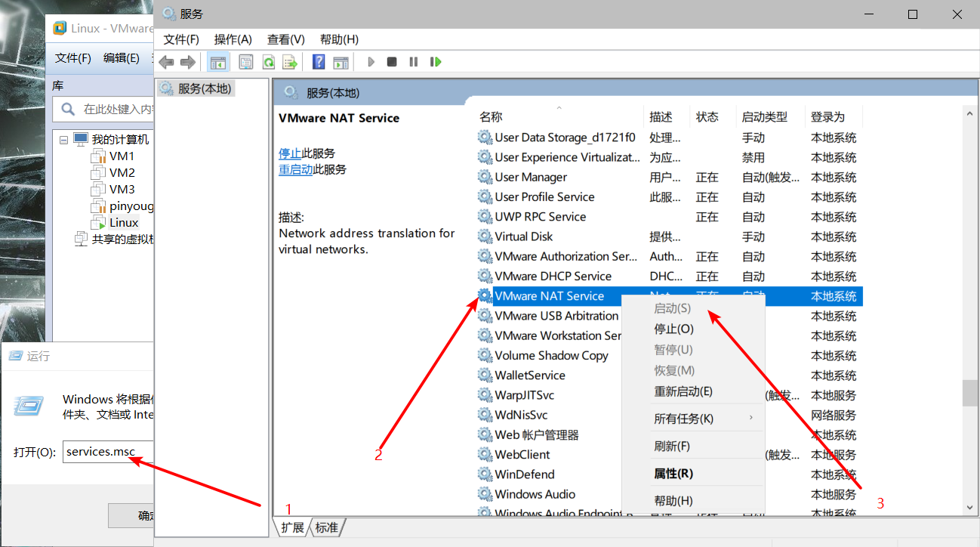Select VM2 in the VMware library
The image size is (980, 547).
click(x=122, y=173)
